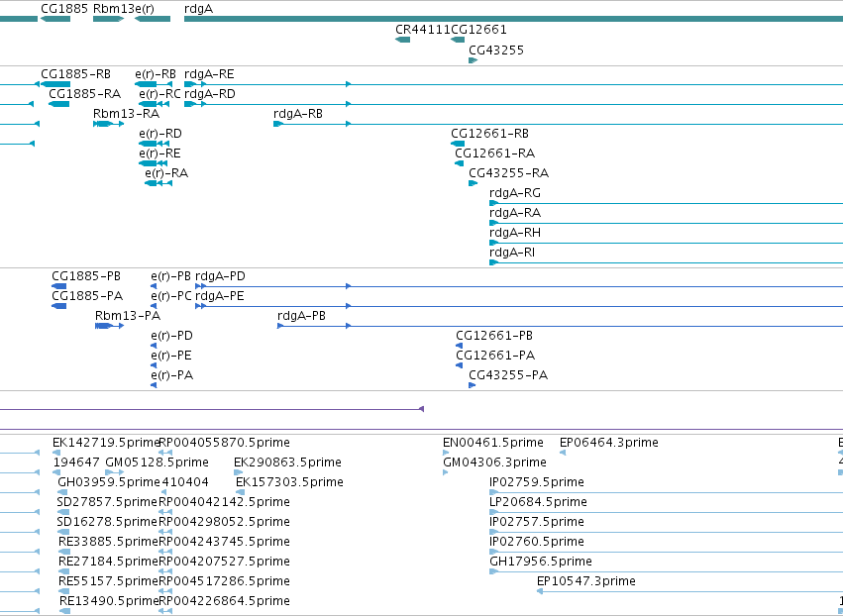Click the rdgA-RI transcript label
843x616 pixels.
(x=512, y=254)
